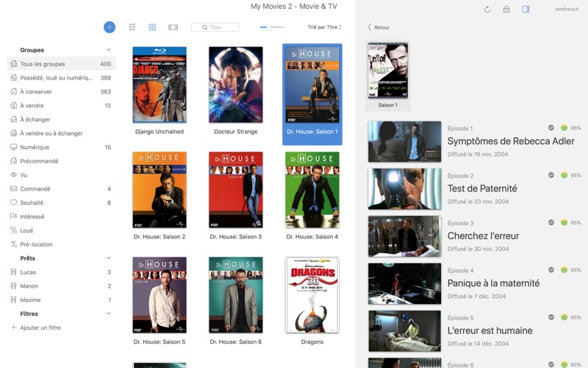Select Dr. House: Saison 1 cover

point(312,85)
